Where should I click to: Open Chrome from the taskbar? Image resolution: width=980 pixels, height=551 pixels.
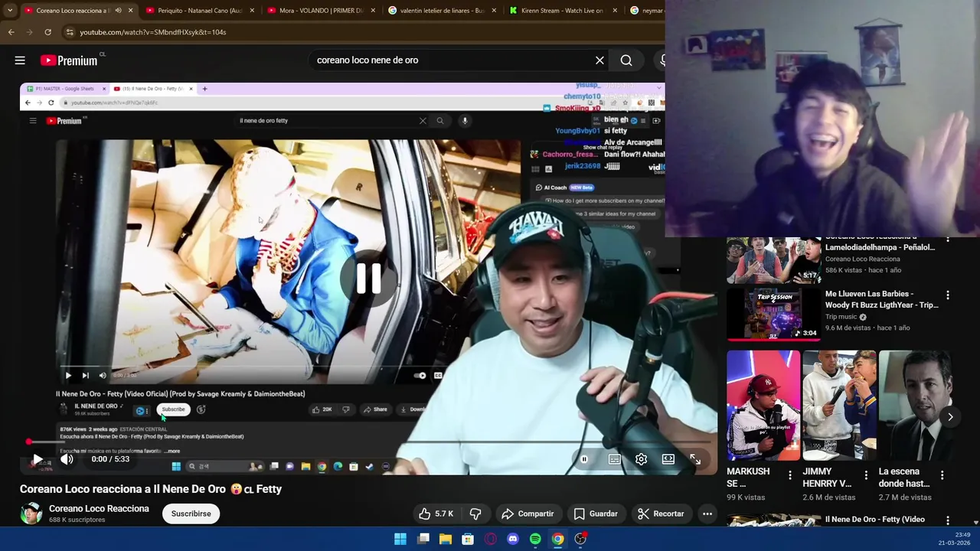(558, 539)
